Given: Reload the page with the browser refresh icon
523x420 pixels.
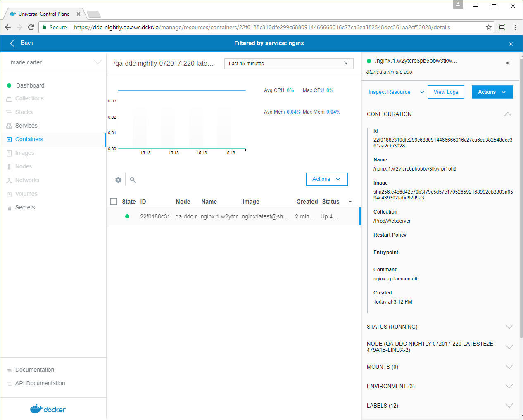Looking at the screenshot, I should pos(31,27).
